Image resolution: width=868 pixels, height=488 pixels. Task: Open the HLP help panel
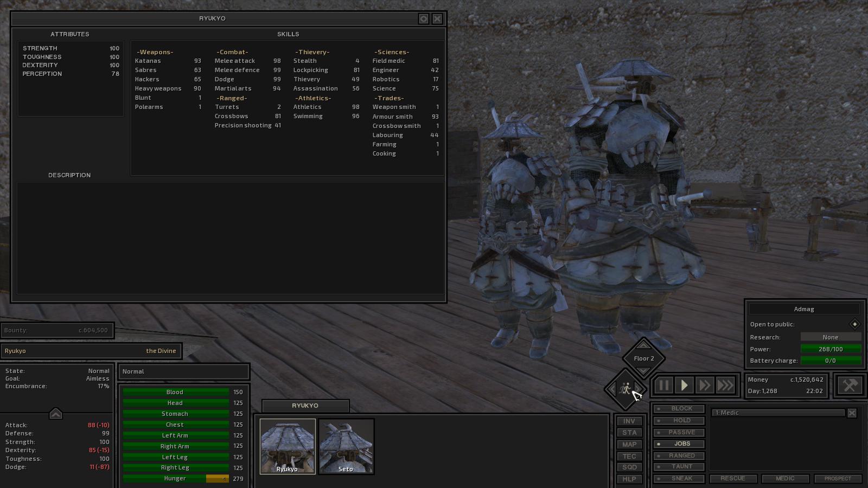(629, 479)
